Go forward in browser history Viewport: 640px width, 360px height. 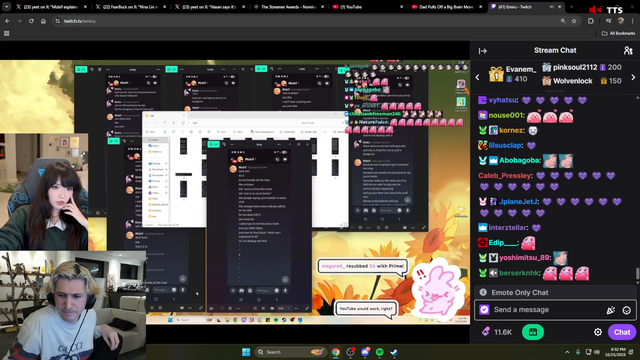point(19,21)
